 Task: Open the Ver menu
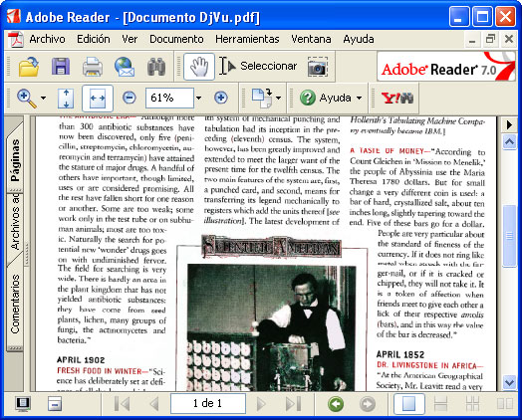[x=130, y=39]
